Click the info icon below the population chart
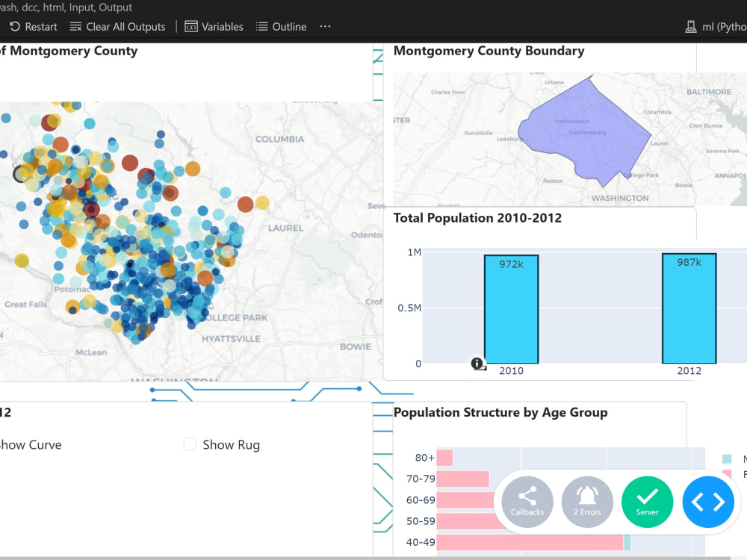Viewport: 747px width, 560px height. pos(477,364)
